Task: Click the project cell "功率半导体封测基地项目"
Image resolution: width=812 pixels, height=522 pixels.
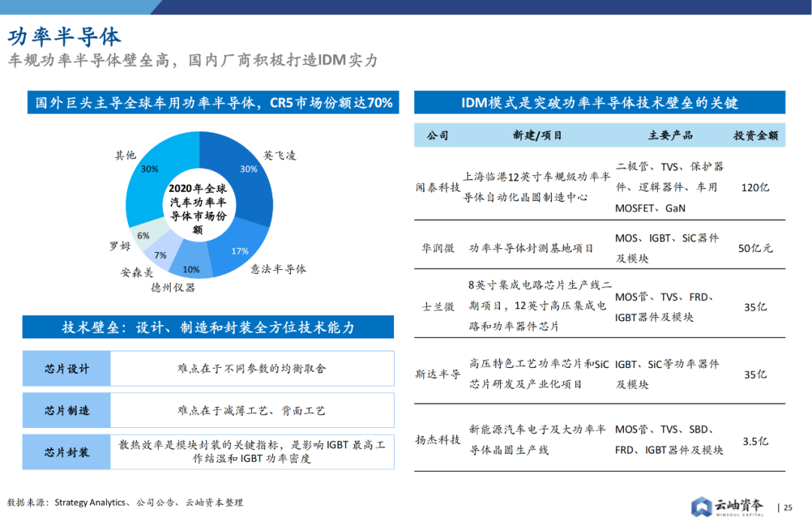Action: pos(532,248)
